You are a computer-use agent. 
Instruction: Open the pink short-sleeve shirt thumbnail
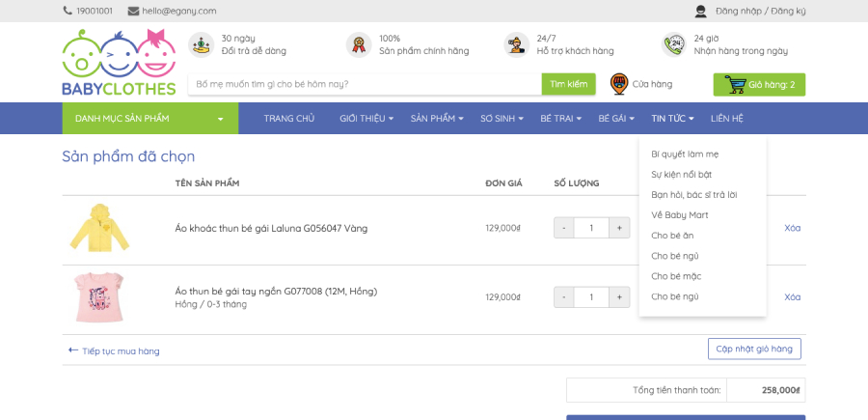pos(99,297)
